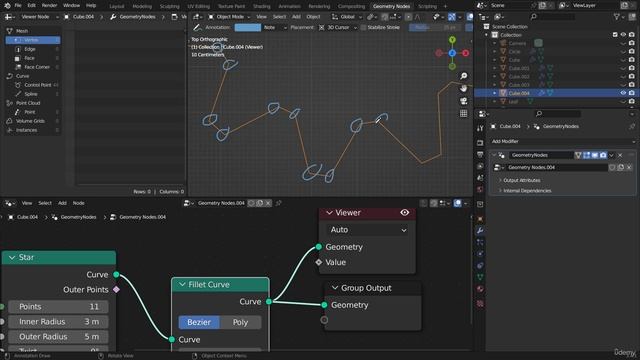Image resolution: width=640 pixels, height=360 pixels.
Task: Click the annotation blue color swatch
Action: [247, 27]
